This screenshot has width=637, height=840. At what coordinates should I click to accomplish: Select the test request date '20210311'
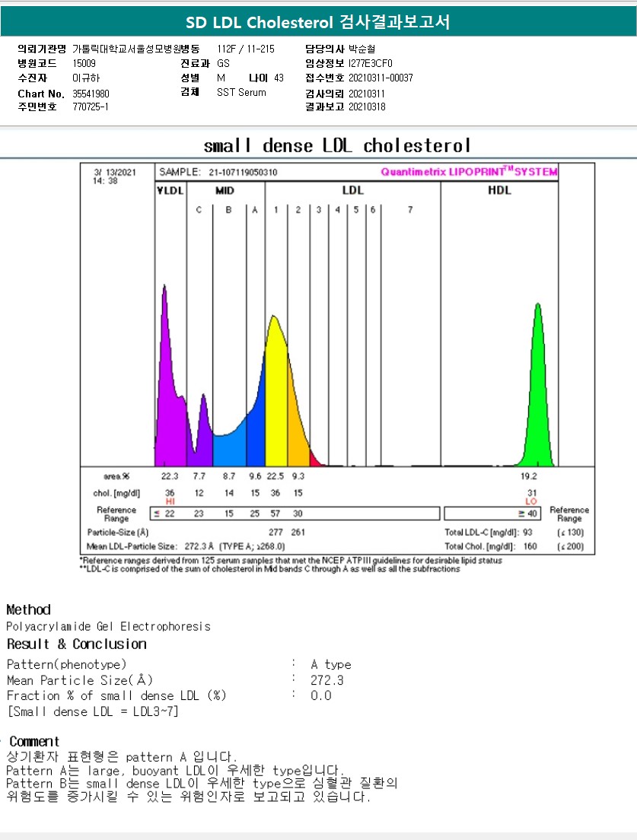coord(367,94)
